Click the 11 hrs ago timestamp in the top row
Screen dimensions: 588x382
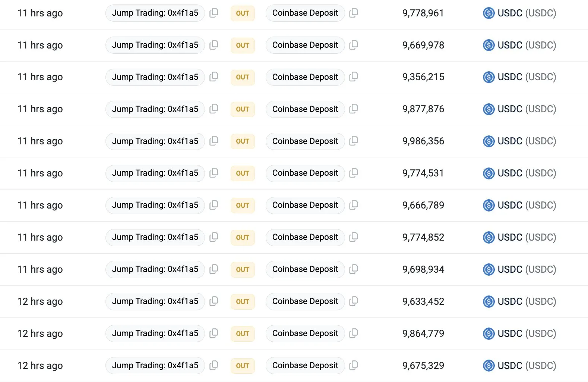coord(40,13)
